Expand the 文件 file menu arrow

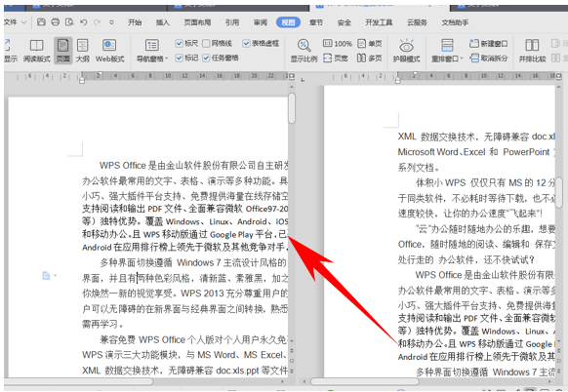[x=23, y=22]
